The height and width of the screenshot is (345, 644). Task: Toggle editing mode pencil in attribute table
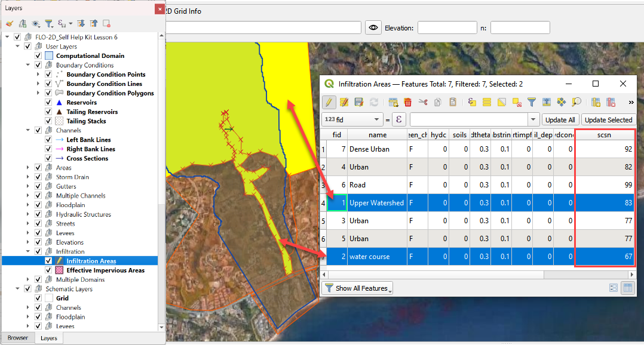point(329,102)
